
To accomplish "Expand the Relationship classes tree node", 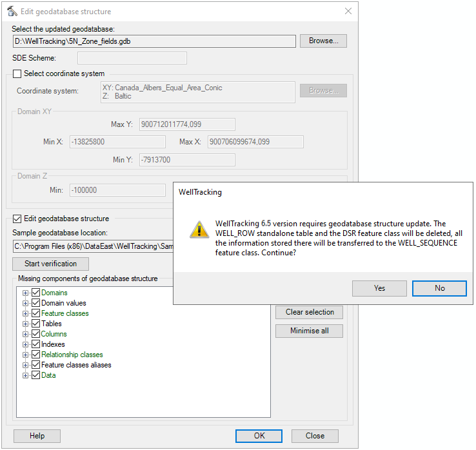I will point(26,355).
